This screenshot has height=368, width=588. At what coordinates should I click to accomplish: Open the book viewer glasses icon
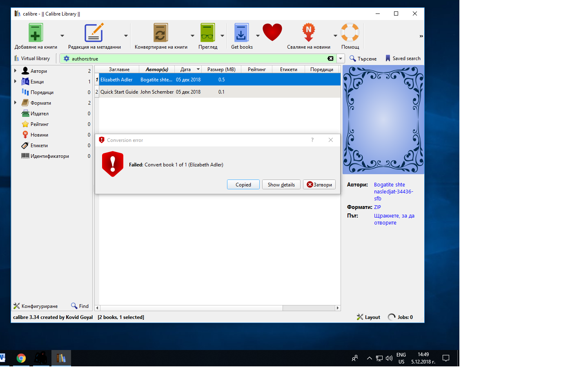pos(207,33)
